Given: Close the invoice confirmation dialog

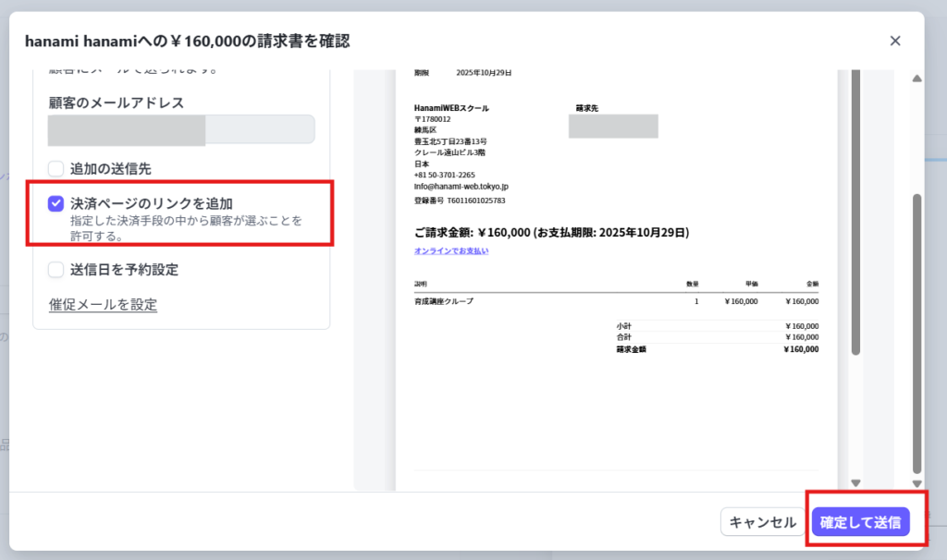Looking at the screenshot, I should 894,41.
